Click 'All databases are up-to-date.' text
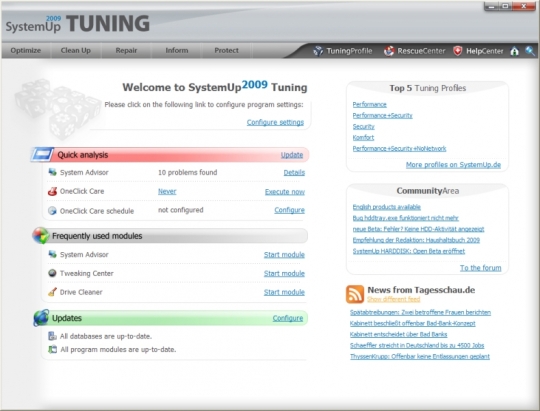 [106, 336]
